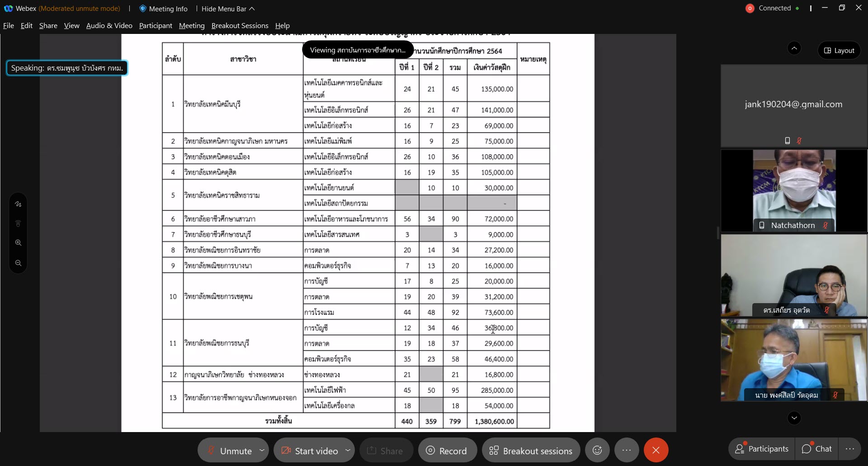This screenshot has width=868, height=466.
Task: Open the Meeting menu
Action: click(x=192, y=26)
